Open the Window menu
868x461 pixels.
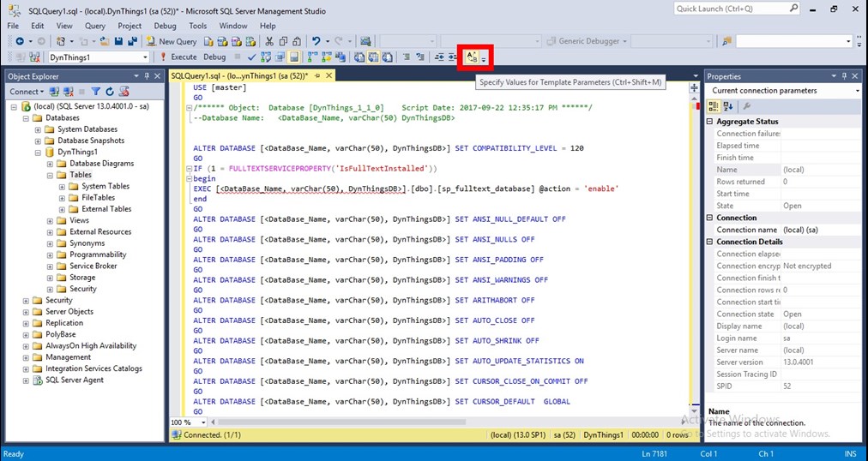point(233,26)
